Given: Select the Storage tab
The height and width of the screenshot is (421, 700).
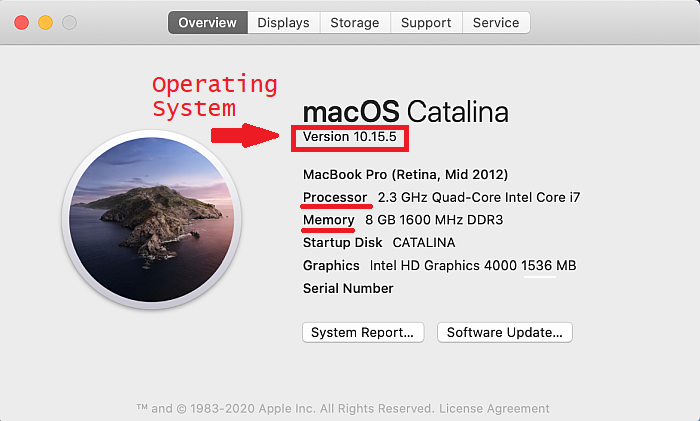Looking at the screenshot, I should coord(355,22).
